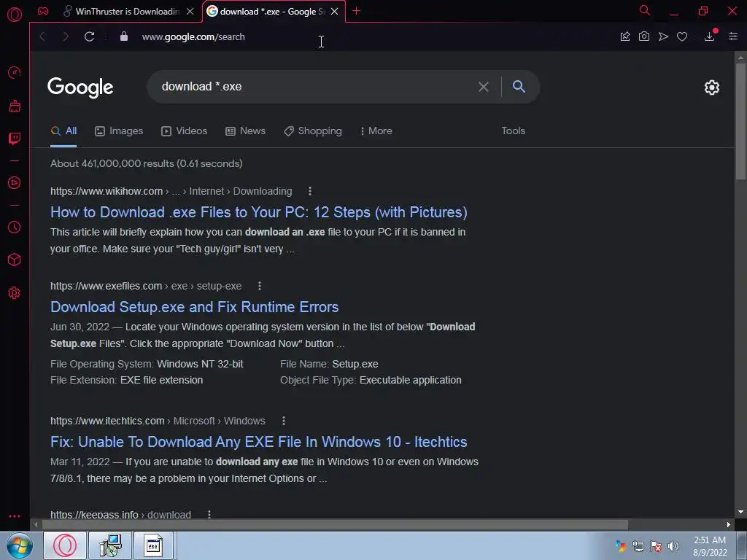Screen dimensions: 747x560
Task: Open sidebar three-dots setup menu
Action: point(15,516)
